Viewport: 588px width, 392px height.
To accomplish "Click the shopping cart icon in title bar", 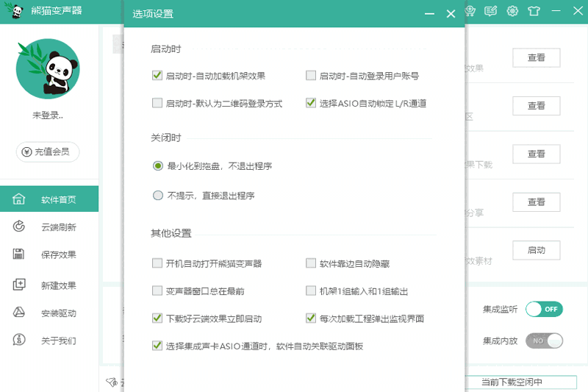I will 470,11.
